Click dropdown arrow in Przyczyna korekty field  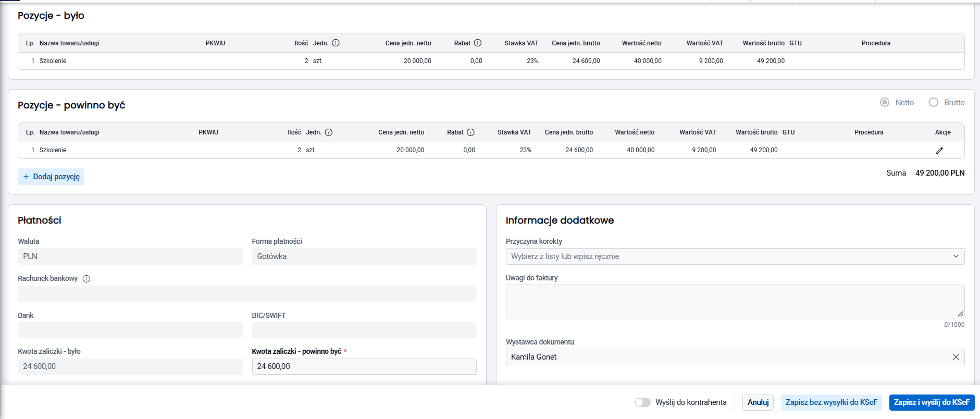956,256
